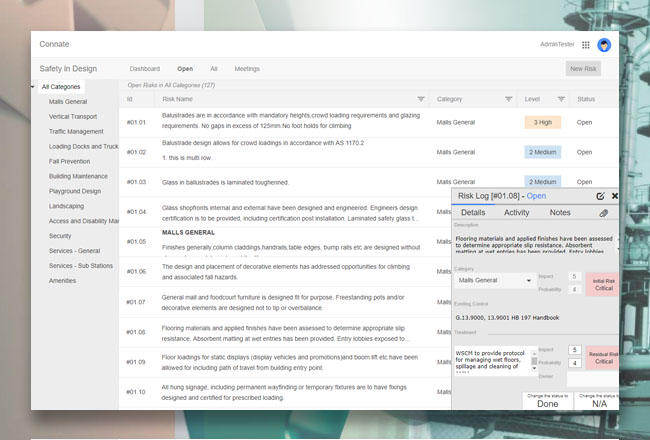This screenshot has width=650, height=440.
Task: Open the Details tab in Risk Log
Action: pyautogui.click(x=473, y=213)
